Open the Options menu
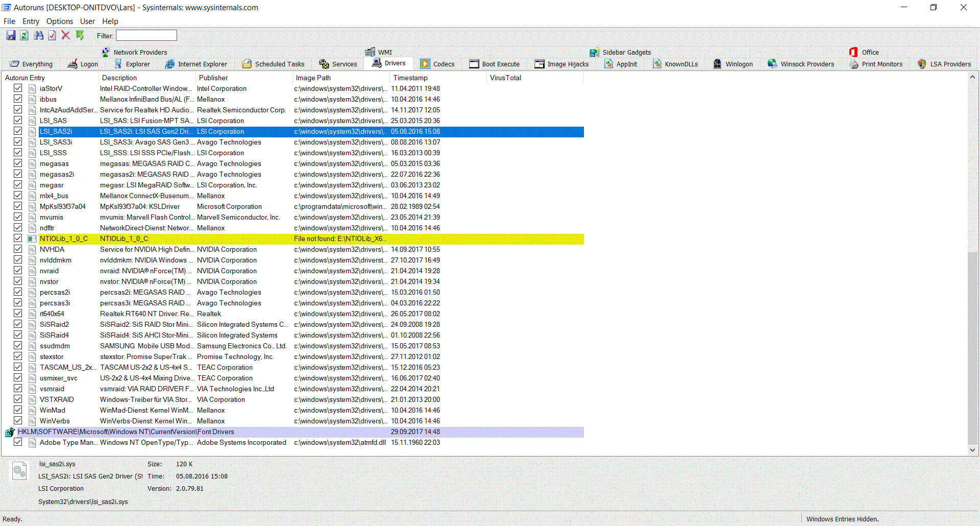The height and width of the screenshot is (526, 980). [60, 21]
